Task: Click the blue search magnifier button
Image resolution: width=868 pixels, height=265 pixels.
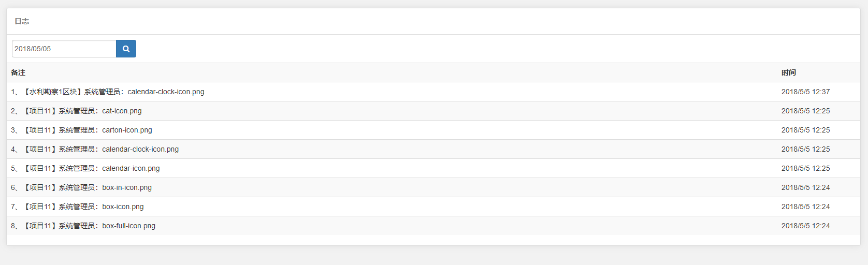Action: tap(126, 49)
